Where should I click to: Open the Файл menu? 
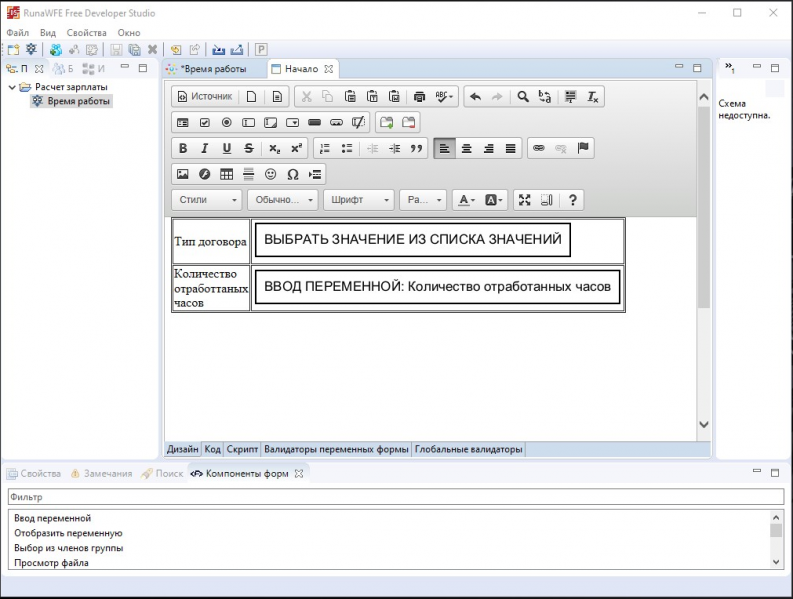coord(17,33)
